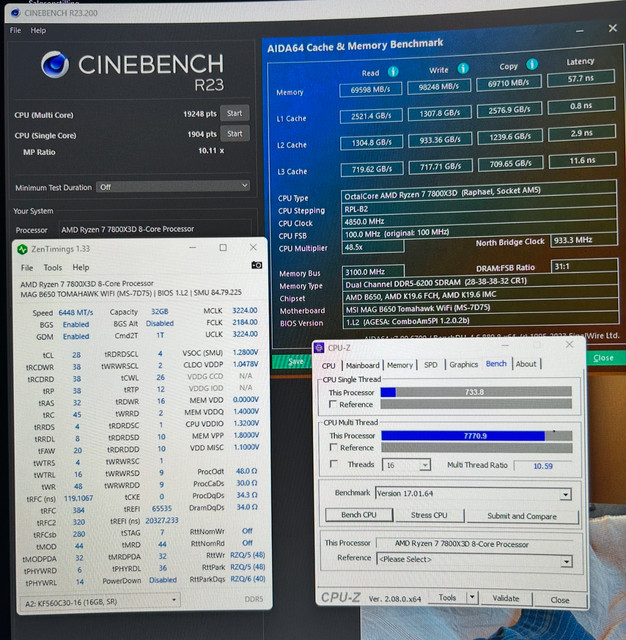Click the Copy info icon in AIDA64
This screenshot has height=640, width=626.
point(532,64)
